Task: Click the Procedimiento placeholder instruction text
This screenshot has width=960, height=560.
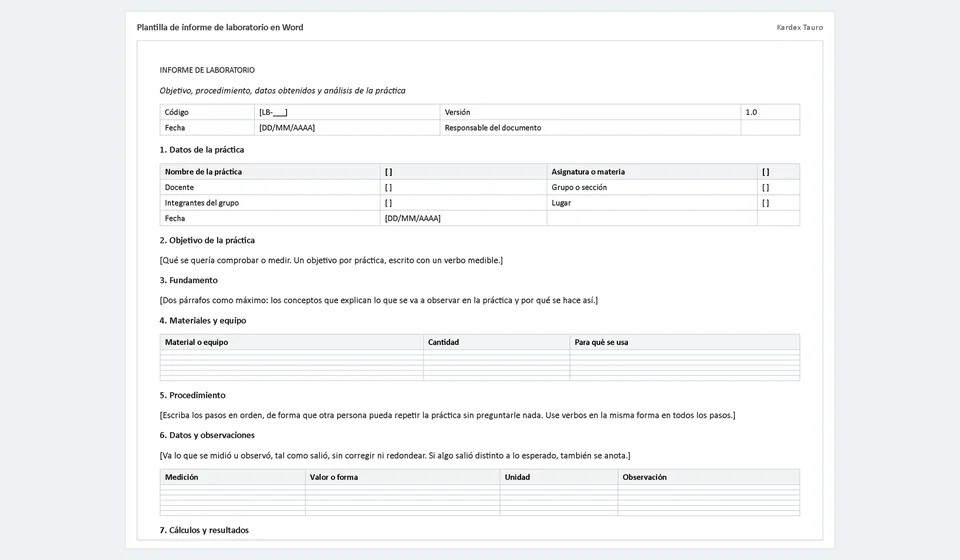Action: point(447,416)
